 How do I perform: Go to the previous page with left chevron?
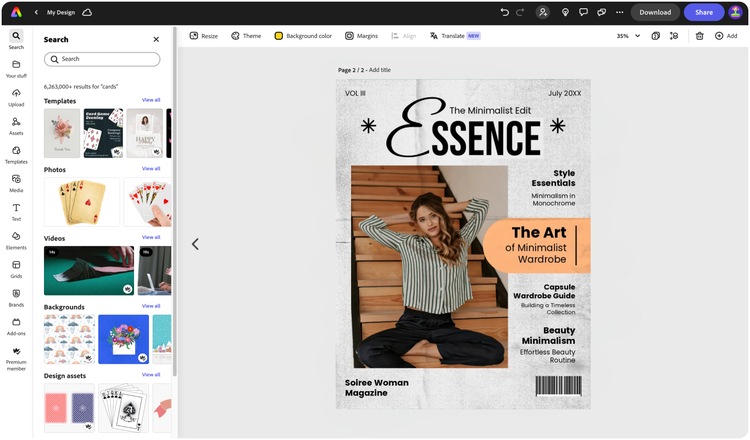tap(195, 244)
